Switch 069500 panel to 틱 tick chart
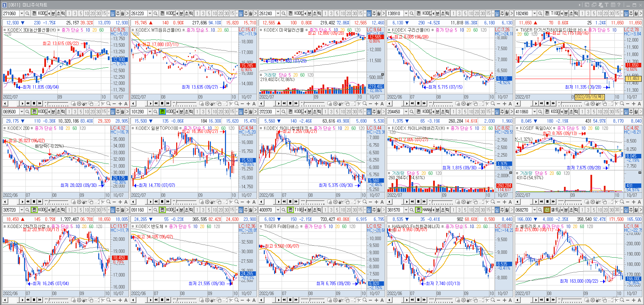This screenshot has height=305, width=644. pos(63,112)
